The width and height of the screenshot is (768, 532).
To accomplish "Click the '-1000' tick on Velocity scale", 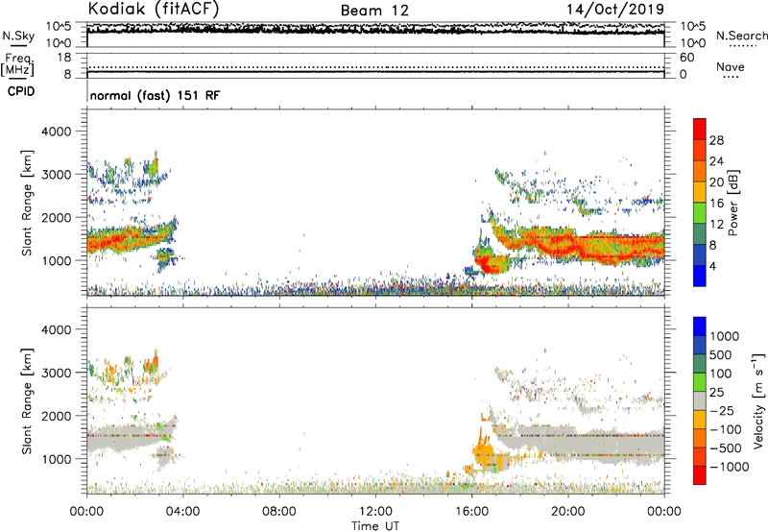I will click(x=729, y=467).
